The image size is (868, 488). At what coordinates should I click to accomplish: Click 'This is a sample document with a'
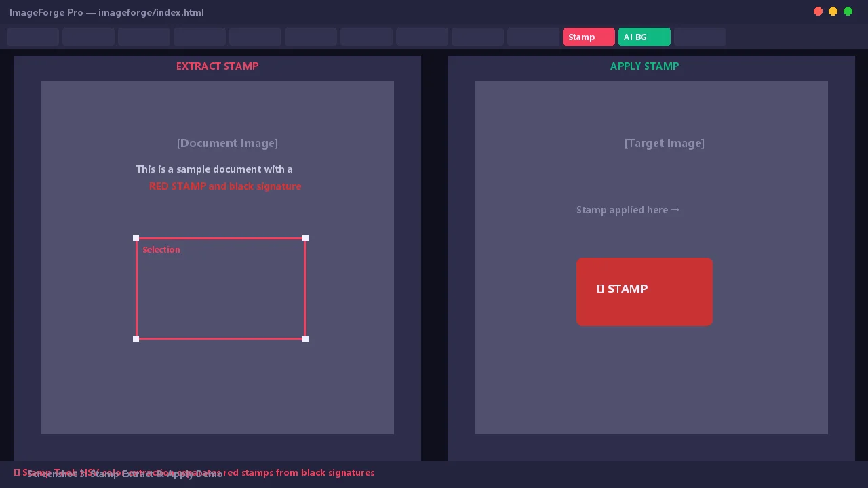point(214,169)
